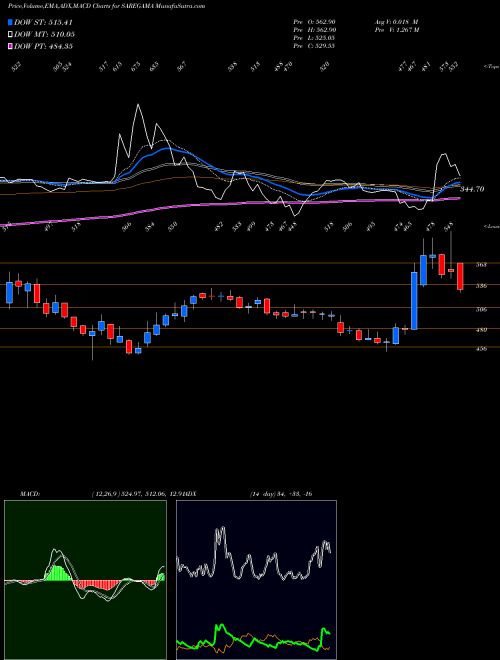Click the chart title mentioning SAREGAMA MunafaSutra.com

click(x=106, y=6)
